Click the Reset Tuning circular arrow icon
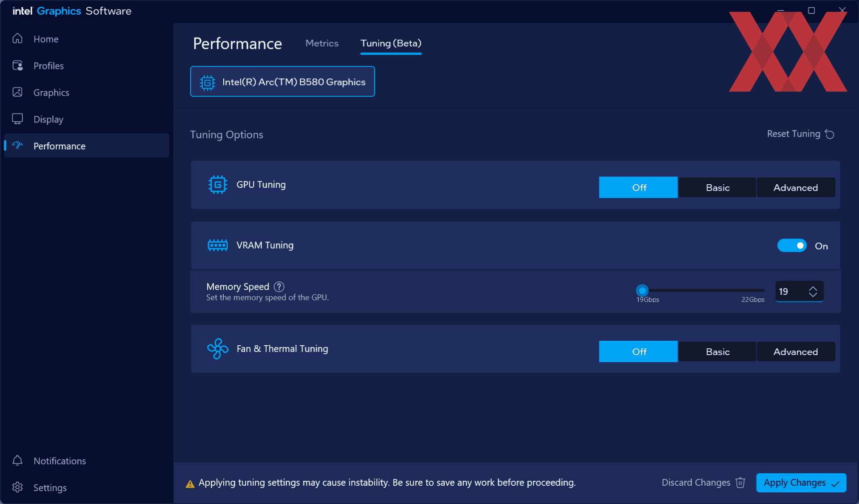 pyautogui.click(x=830, y=134)
